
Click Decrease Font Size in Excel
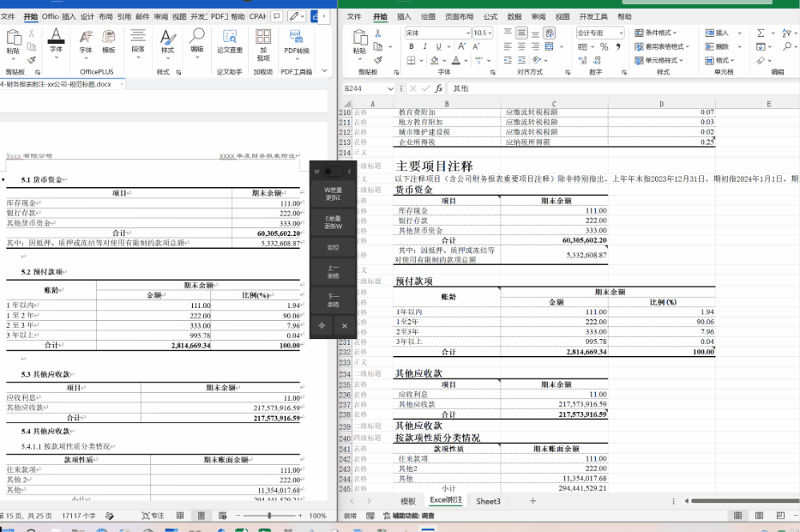[x=476, y=46]
